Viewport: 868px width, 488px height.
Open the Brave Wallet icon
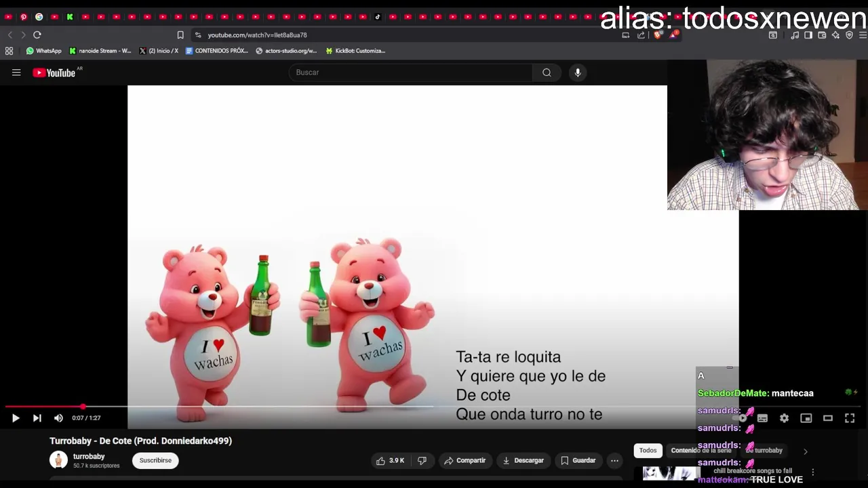[822, 35]
